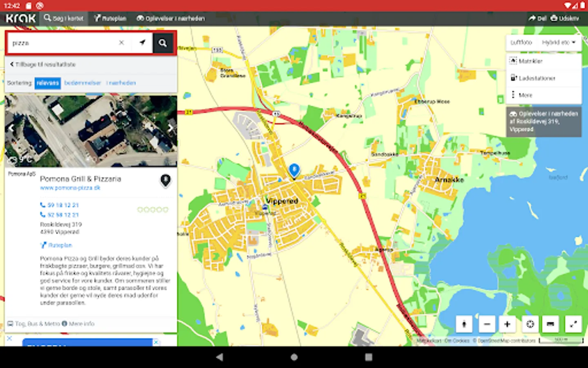The image size is (588, 368).
Task: Open the www.pomona-pizza.dk website link
Action: (70, 188)
